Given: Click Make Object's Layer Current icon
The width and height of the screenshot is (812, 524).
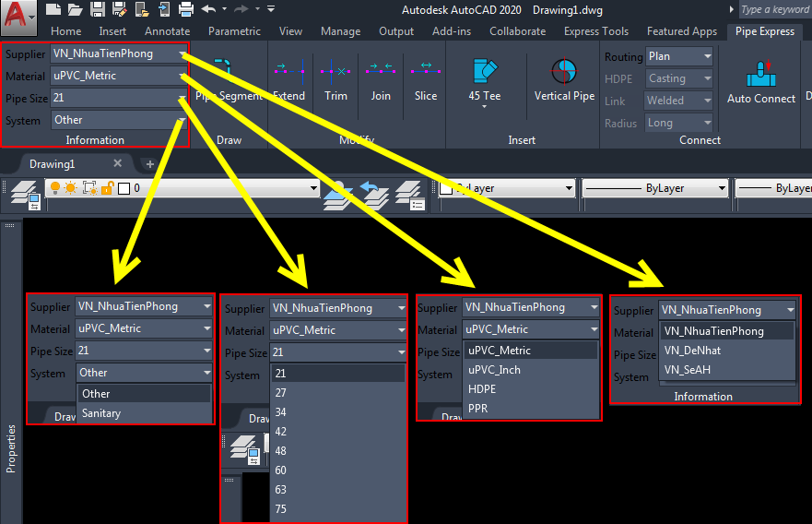Looking at the screenshot, I should point(337,195).
